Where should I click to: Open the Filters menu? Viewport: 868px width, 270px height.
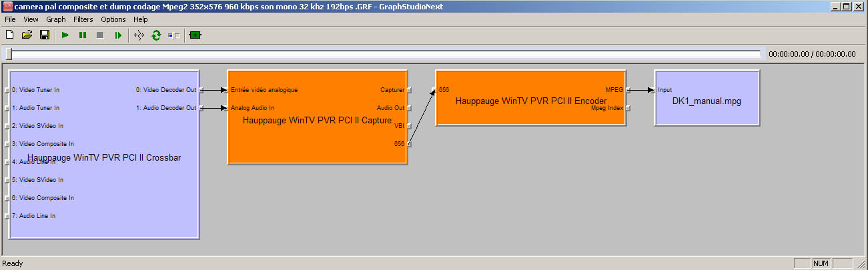(x=83, y=19)
